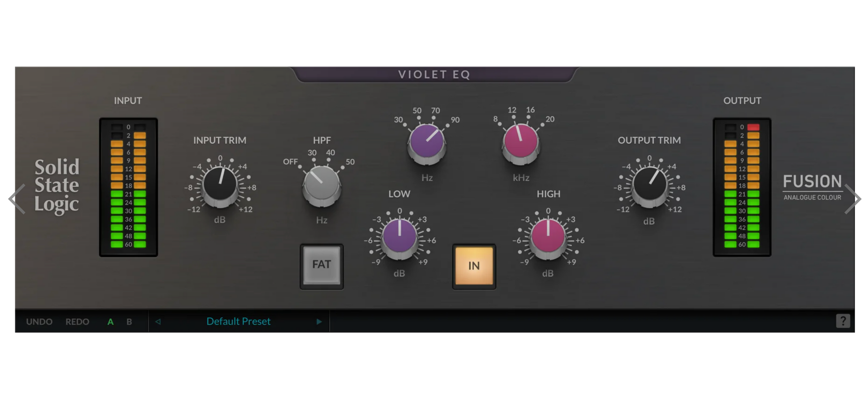Click the 8 mark on HIGH frequency dial

tap(495, 119)
